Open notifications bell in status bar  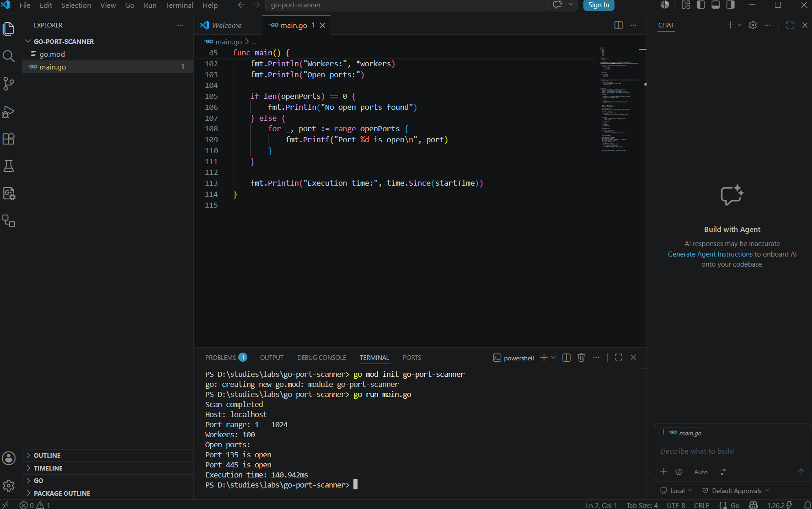[807, 505]
